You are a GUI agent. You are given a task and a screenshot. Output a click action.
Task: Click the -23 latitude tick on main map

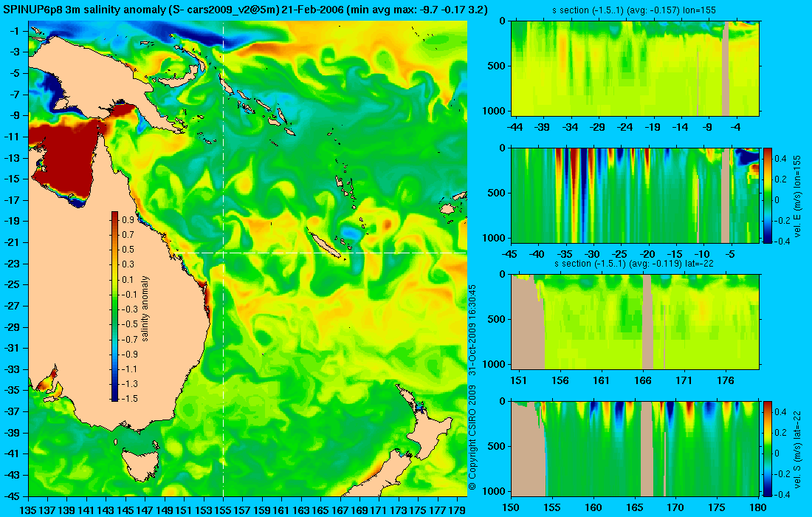[x=13, y=263]
